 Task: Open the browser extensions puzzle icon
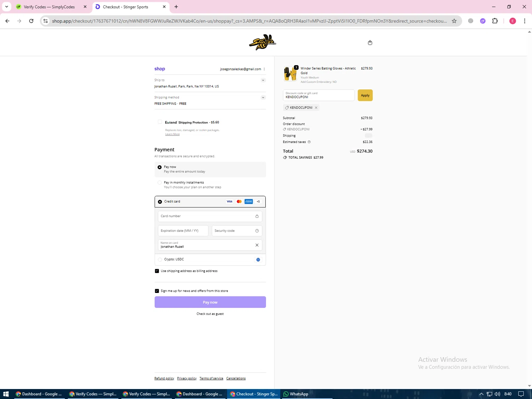(495, 21)
